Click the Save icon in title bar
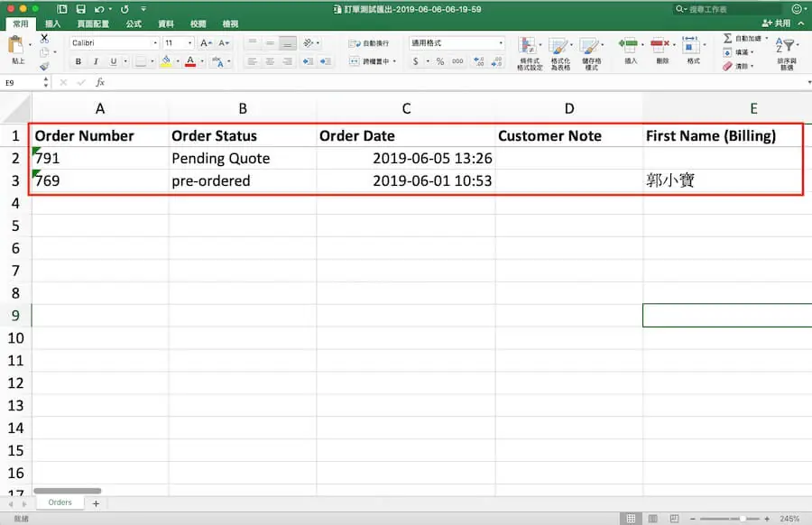 80,9
